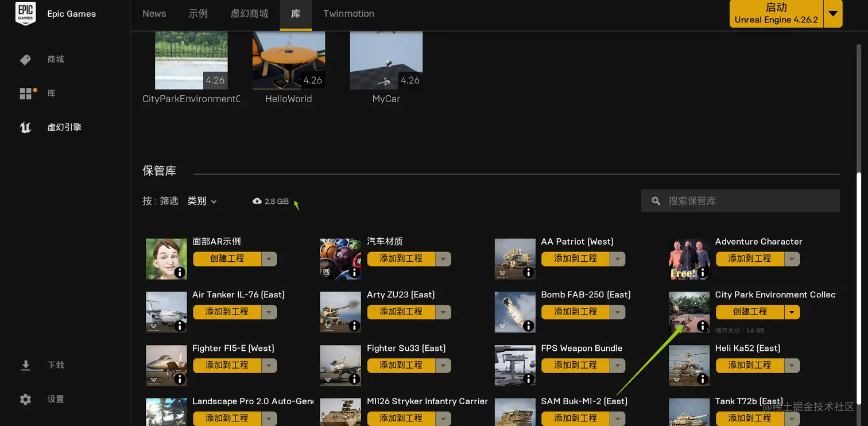Show info for Bomb FAB-250 (East)

click(529, 326)
